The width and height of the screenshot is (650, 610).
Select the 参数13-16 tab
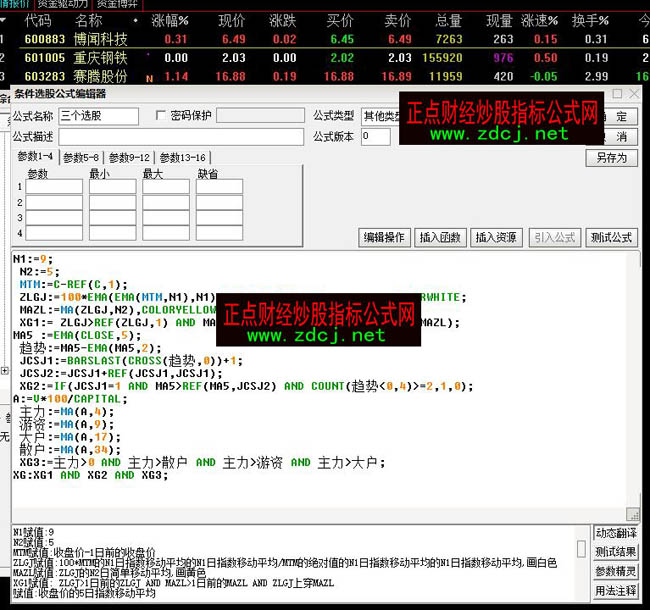pos(182,158)
